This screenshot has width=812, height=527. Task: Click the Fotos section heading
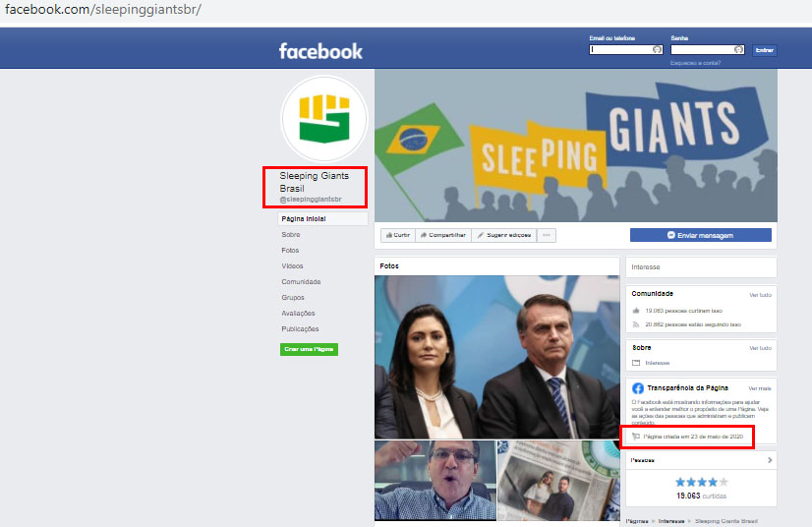389,265
